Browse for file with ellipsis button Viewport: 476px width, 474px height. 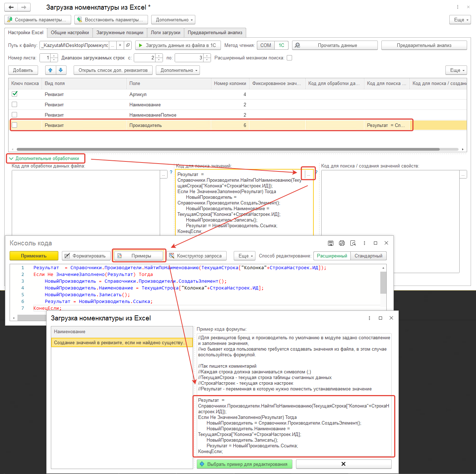pos(113,45)
